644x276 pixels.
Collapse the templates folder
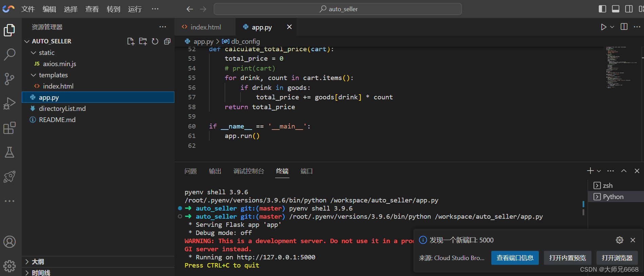[x=53, y=75]
